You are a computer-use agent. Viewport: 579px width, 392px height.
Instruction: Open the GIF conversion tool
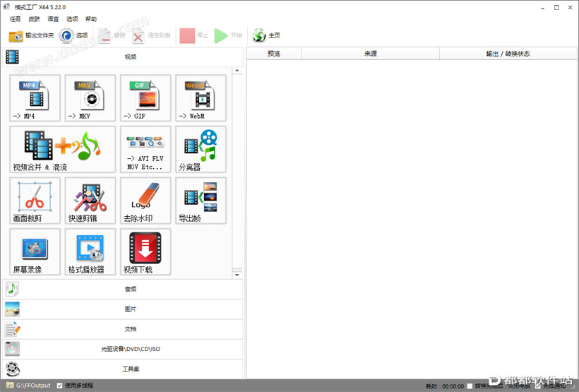[x=145, y=97]
